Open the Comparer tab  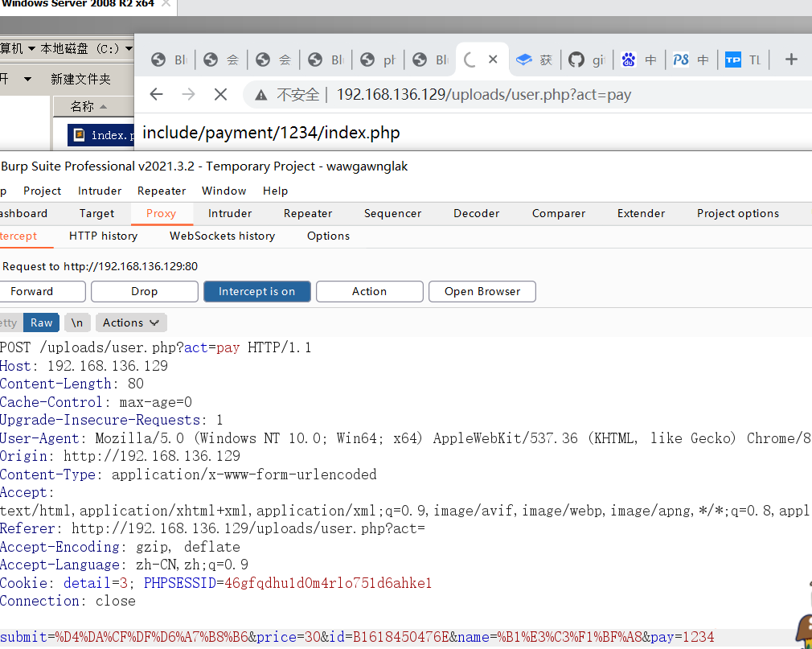coord(558,213)
